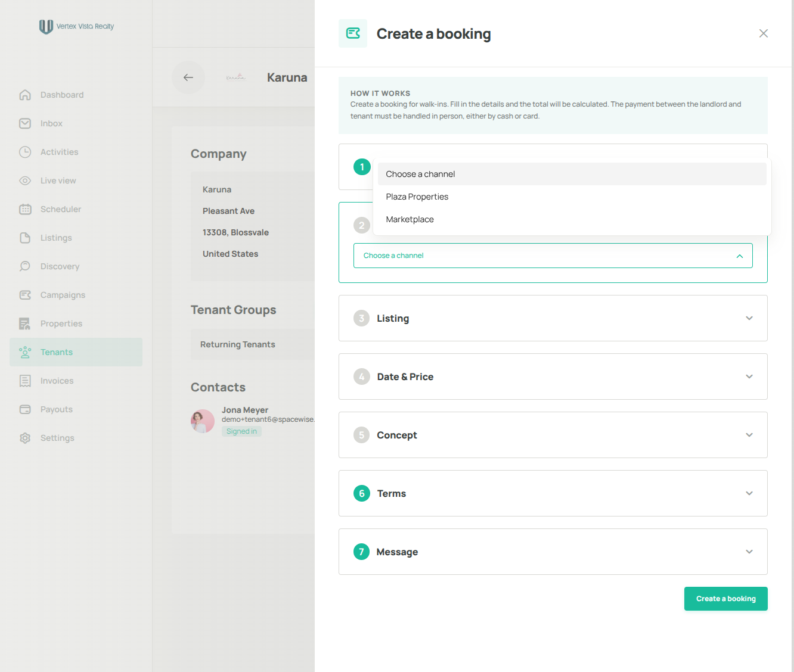Image resolution: width=794 pixels, height=672 pixels.
Task: Expand the Concept section chevron
Action: pyautogui.click(x=749, y=435)
